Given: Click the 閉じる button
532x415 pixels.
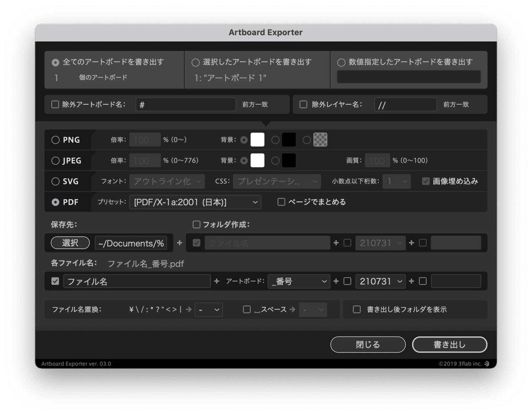Looking at the screenshot, I should point(368,344).
